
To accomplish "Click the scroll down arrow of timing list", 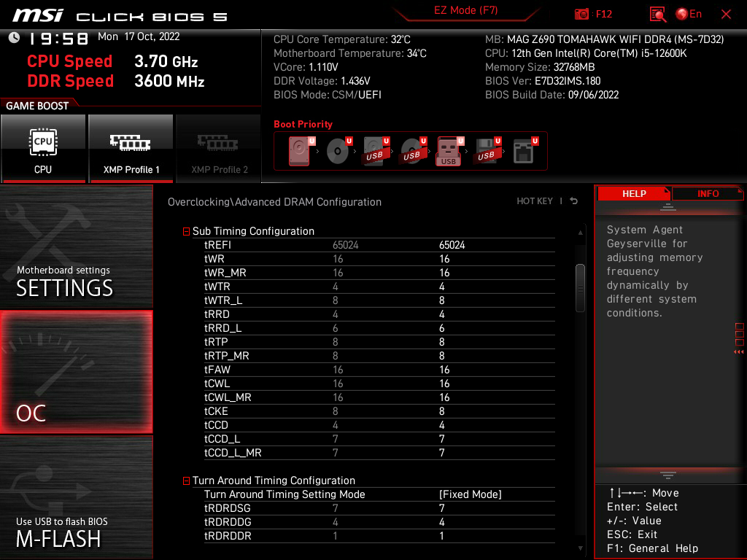I will tap(580, 548).
